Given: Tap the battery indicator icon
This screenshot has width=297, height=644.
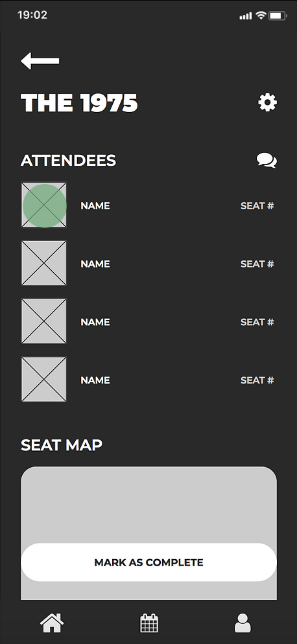Looking at the screenshot, I should click(x=278, y=16).
